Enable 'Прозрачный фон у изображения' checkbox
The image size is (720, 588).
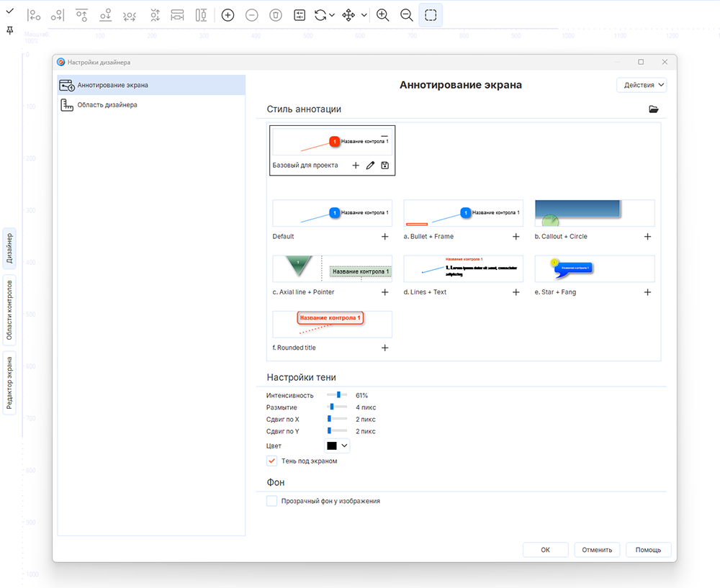(x=272, y=501)
